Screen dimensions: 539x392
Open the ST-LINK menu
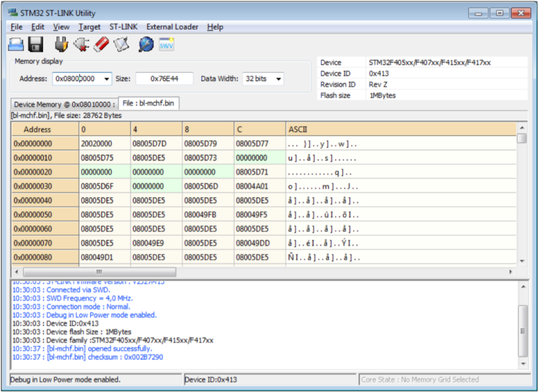pyautogui.click(x=123, y=27)
